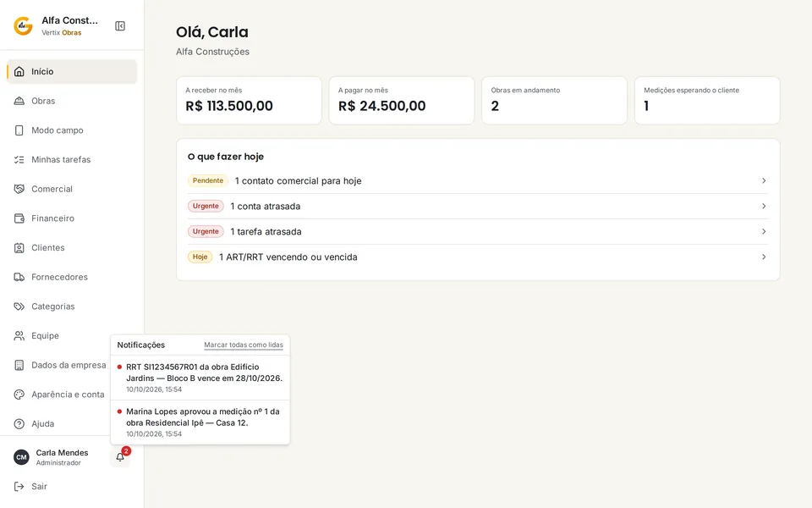Viewport: 812px width, 508px height.
Task: Open the Ajuda help page
Action: [58, 424]
